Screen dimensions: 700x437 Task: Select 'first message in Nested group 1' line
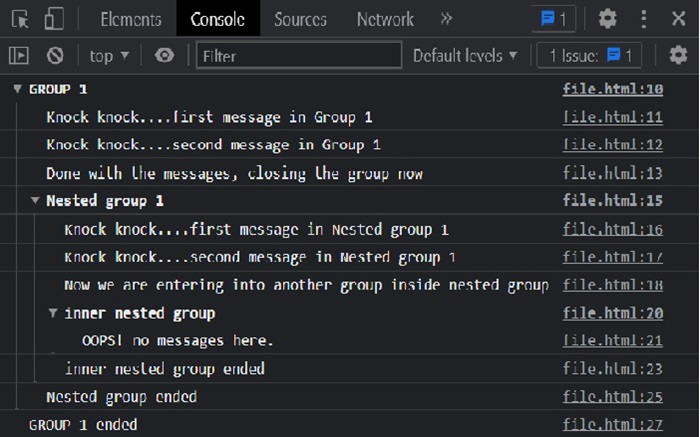coord(256,230)
